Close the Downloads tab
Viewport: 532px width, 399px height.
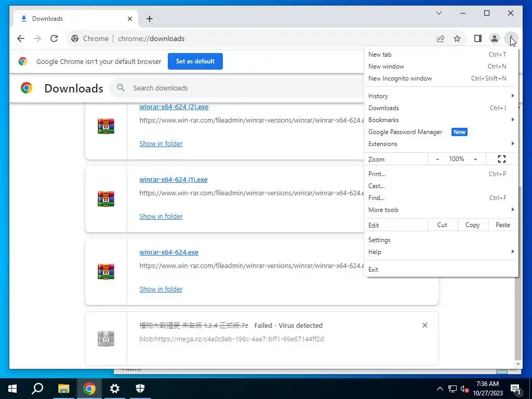(x=129, y=19)
